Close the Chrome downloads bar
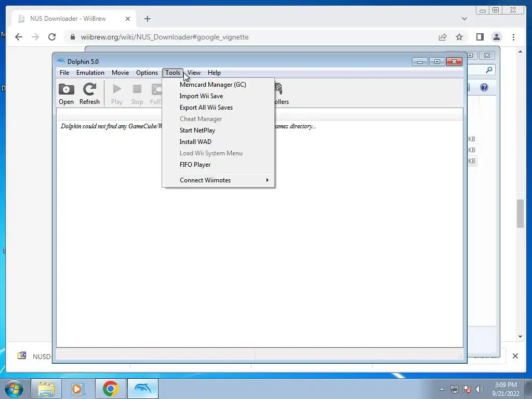Image resolution: width=532 pixels, height=399 pixels. 515,356
